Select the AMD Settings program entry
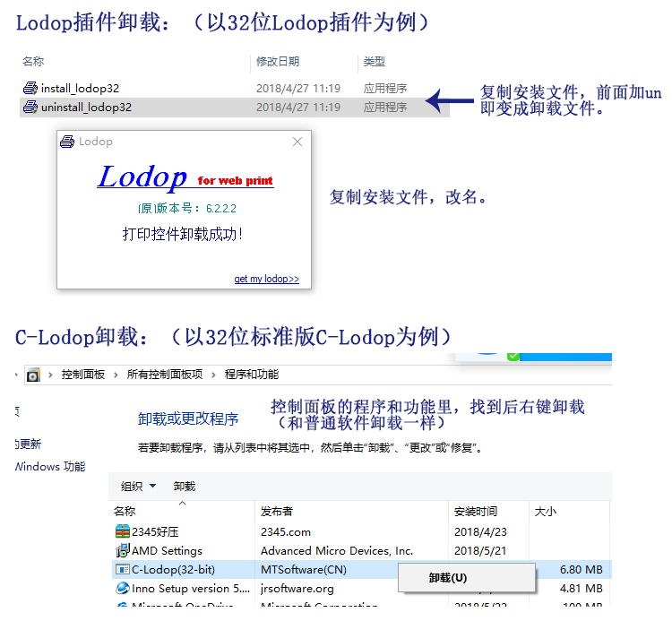The width and height of the screenshot is (672, 621). (x=167, y=551)
